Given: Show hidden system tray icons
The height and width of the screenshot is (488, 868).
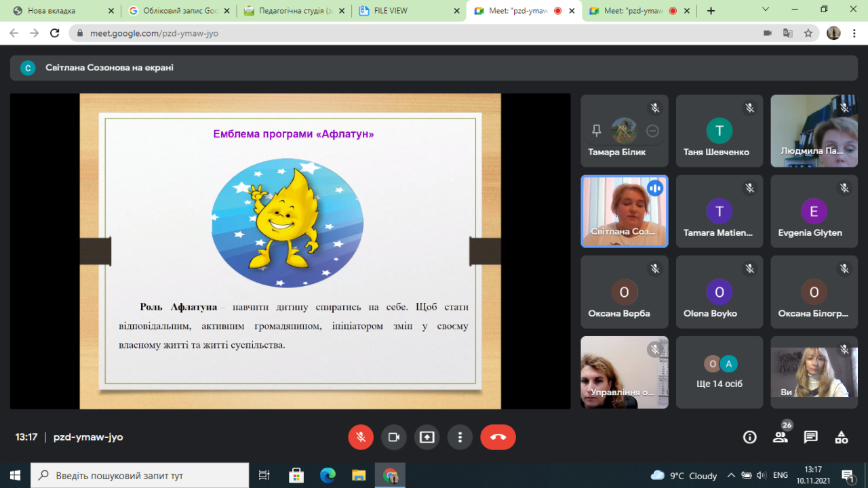Looking at the screenshot, I should click(x=731, y=475).
